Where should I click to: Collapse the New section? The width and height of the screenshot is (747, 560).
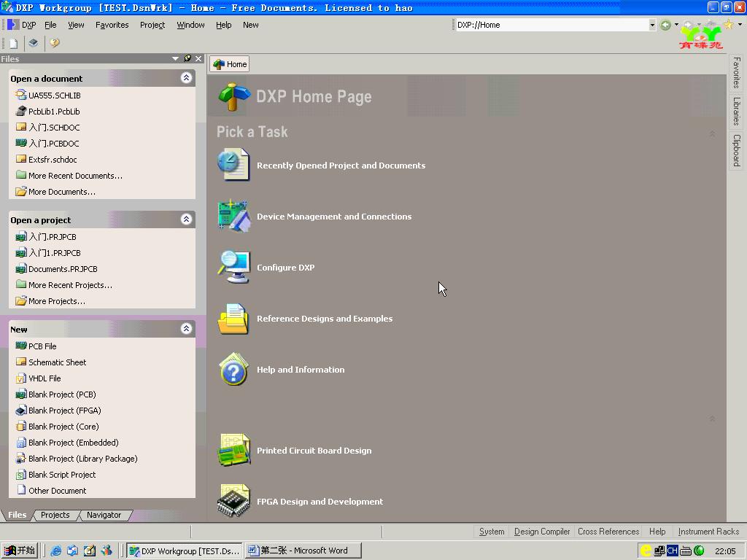pyautogui.click(x=186, y=329)
